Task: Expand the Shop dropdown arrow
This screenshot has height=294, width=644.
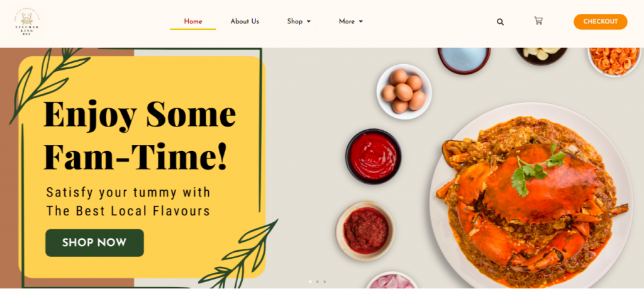Action: pyautogui.click(x=309, y=22)
